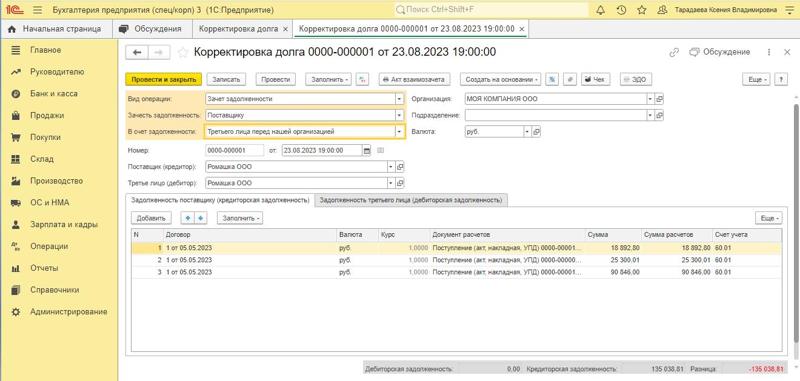800x381 pixels.
Task: Expand top toolbar Заполнить dropdown
Action: tap(329, 80)
